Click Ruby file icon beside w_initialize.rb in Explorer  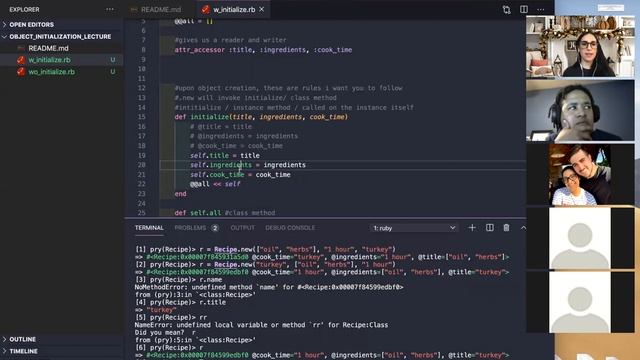click(x=21, y=60)
